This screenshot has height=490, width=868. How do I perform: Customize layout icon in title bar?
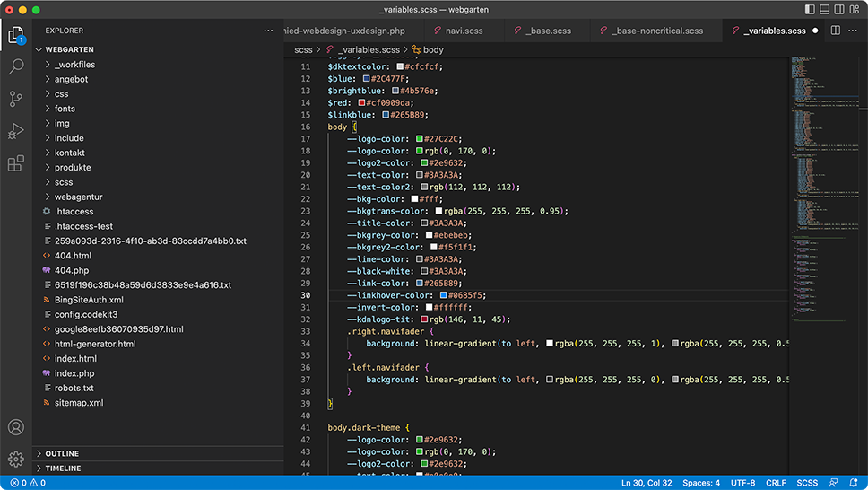[855, 9]
